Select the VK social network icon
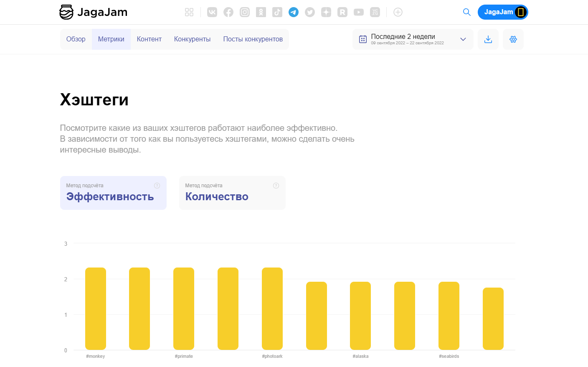588x367 pixels. [x=212, y=12]
